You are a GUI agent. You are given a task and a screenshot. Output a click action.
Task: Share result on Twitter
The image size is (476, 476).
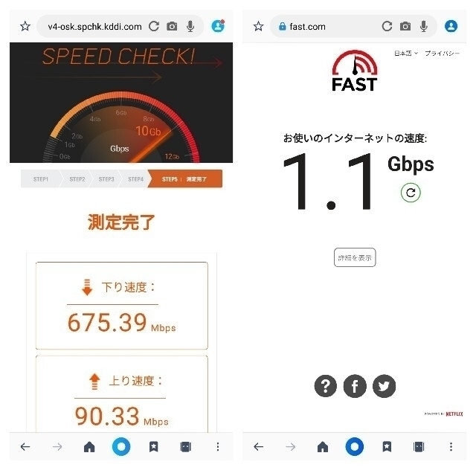(x=384, y=386)
